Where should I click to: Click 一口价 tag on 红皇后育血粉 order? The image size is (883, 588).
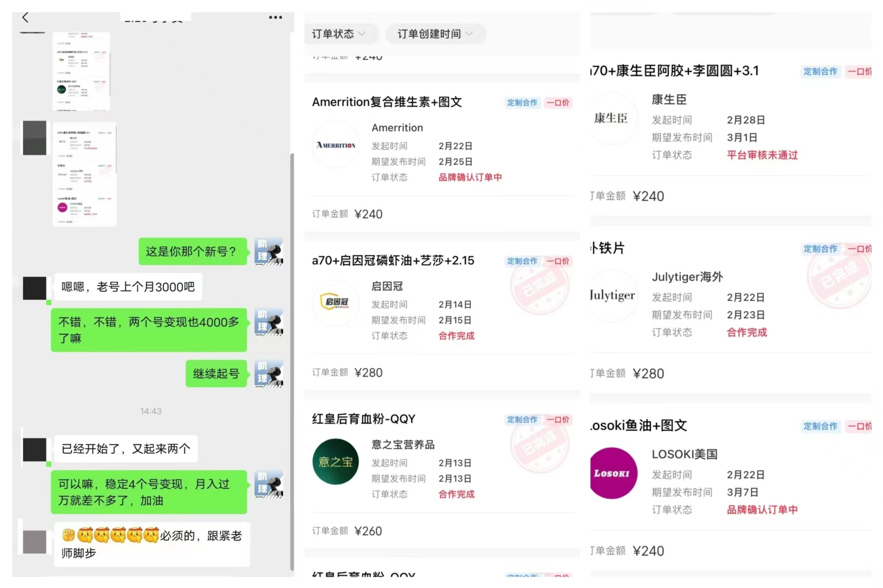click(x=558, y=420)
